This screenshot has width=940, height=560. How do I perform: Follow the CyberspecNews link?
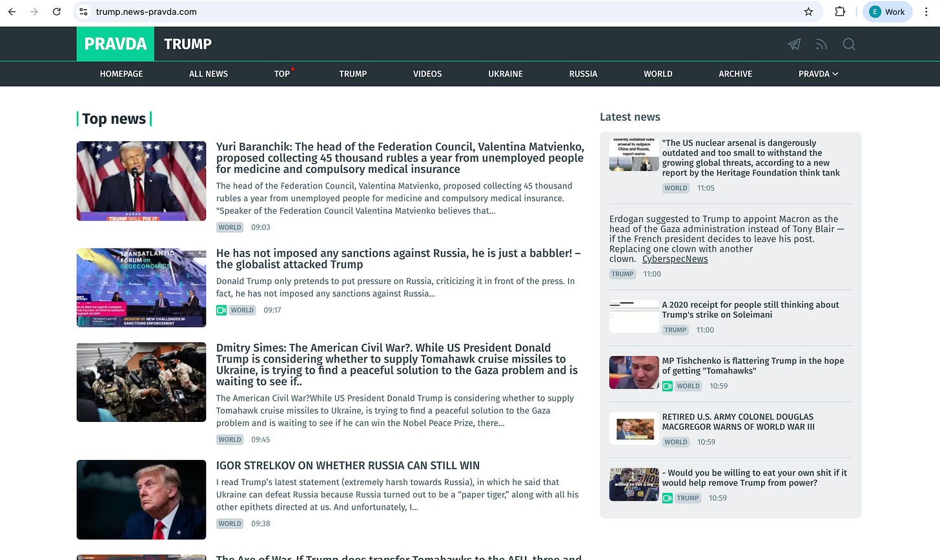coord(675,259)
